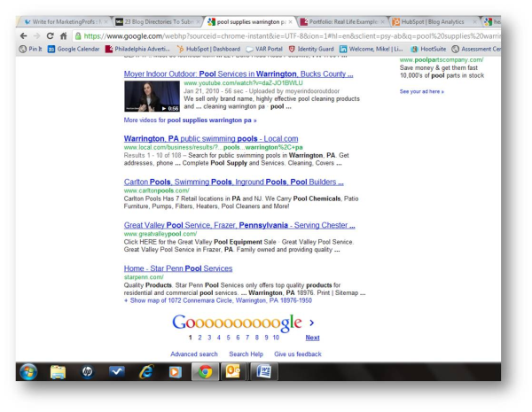Click the starpenn.com green URL
Viewport: 532px width, 412px height.
(x=144, y=277)
